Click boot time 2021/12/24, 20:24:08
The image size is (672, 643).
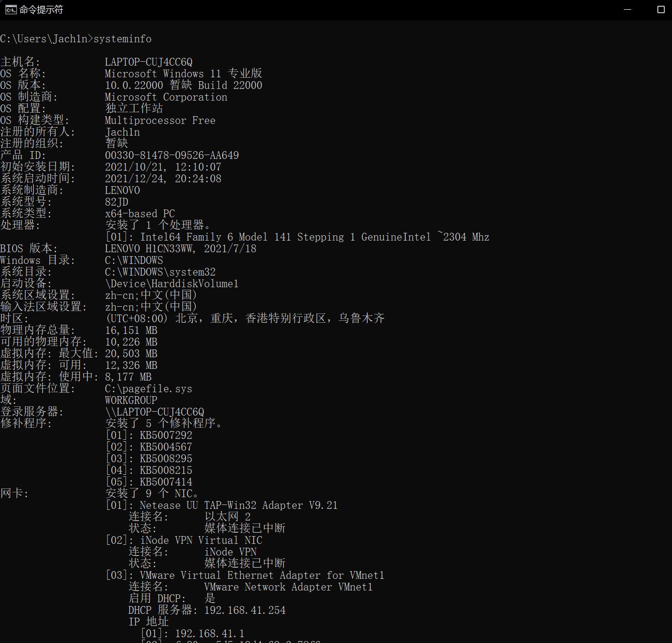click(x=163, y=179)
